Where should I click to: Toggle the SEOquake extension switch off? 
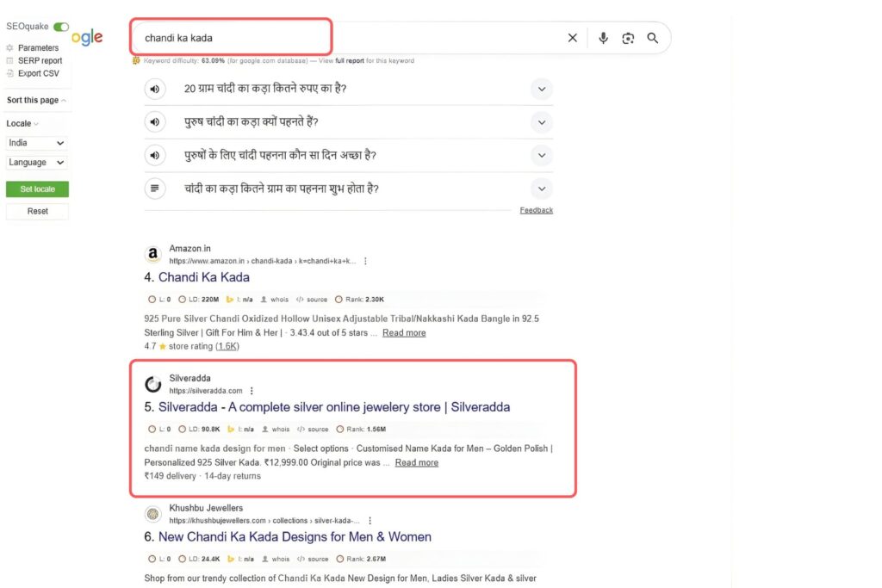coord(59,27)
